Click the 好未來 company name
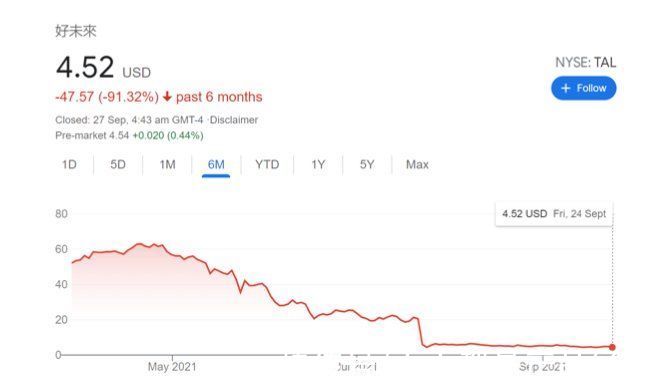The width and height of the screenshot is (660, 386). tap(76, 31)
